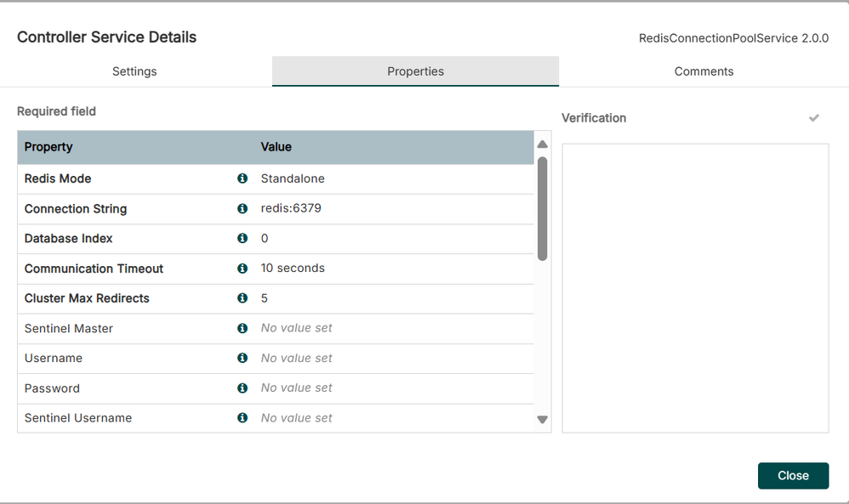Click the Cluster Max Redirects info icon
This screenshot has width=849, height=504.
[x=242, y=298]
